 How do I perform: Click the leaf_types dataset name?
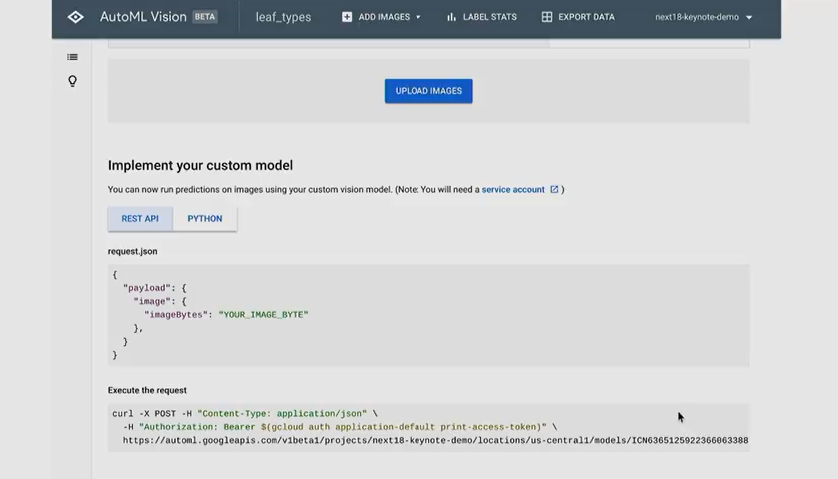(283, 17)
